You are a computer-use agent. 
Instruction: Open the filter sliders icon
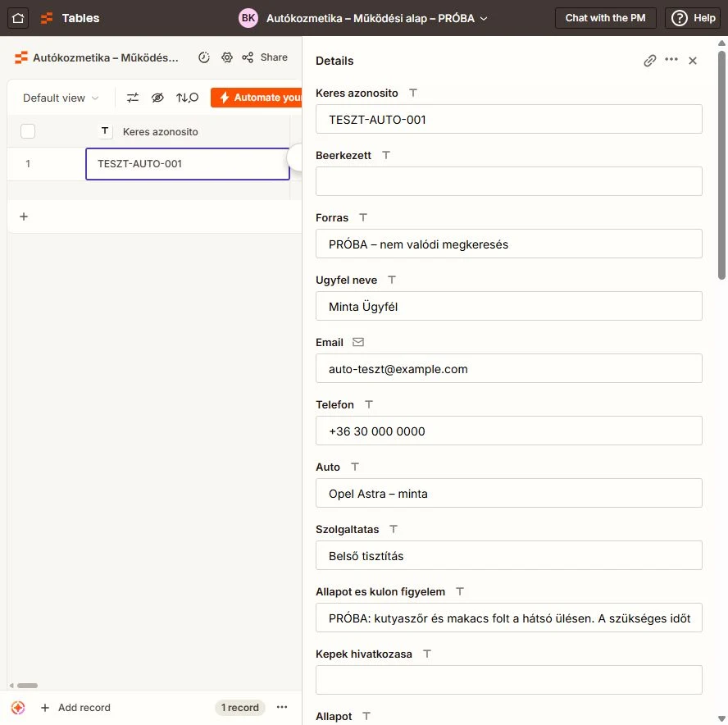[x=133, y=98]
